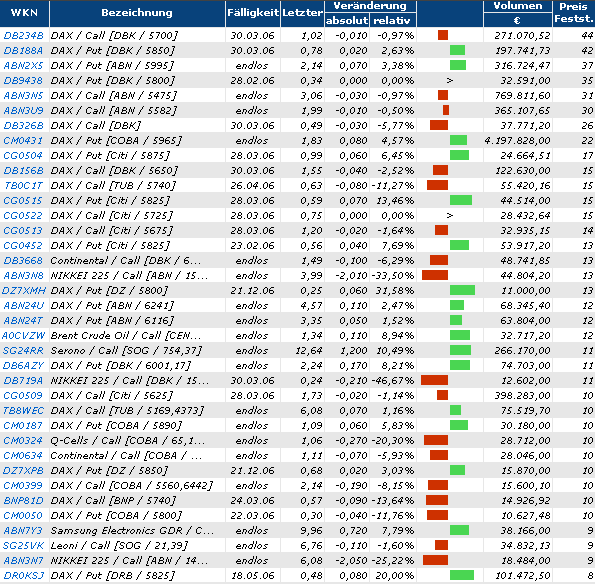The image size is (595, 584).
Task: Open WKN link ABN3N8
Action: [23, 275]
